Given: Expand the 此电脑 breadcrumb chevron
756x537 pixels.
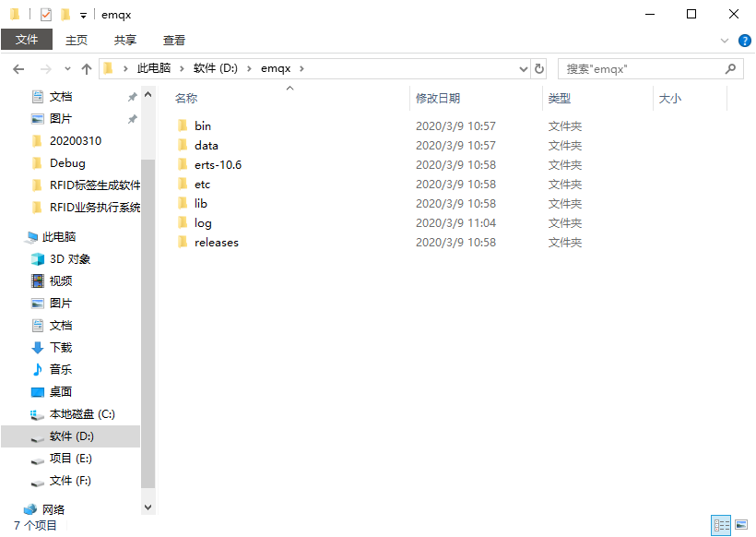Looking at the screenshot, I should pyautogui.click(x=182, y=69).
